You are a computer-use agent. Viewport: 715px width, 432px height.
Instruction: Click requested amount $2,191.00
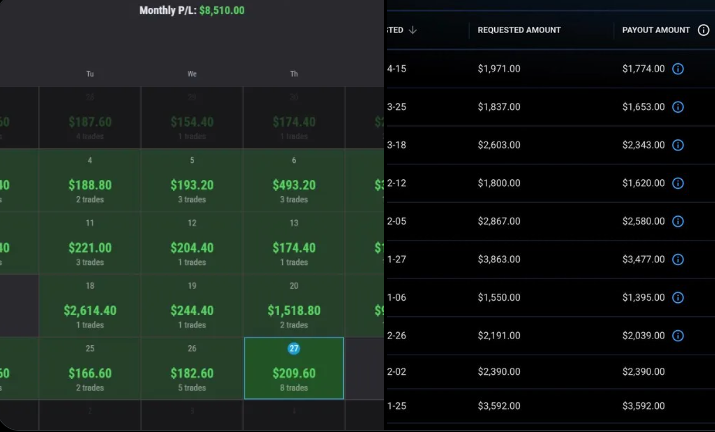(x=499, y=335)
